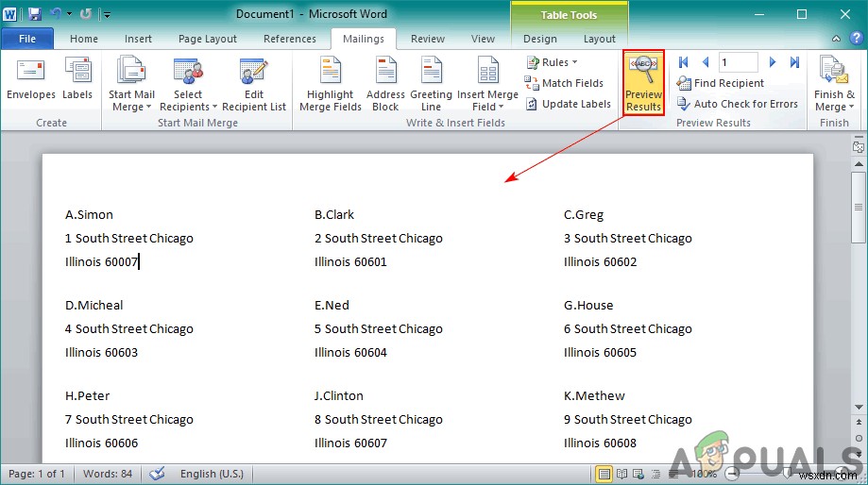The height and width of the screenshot is (485, 868).
Task: Click the scroll-down arrow
Action: coord(859,407)
